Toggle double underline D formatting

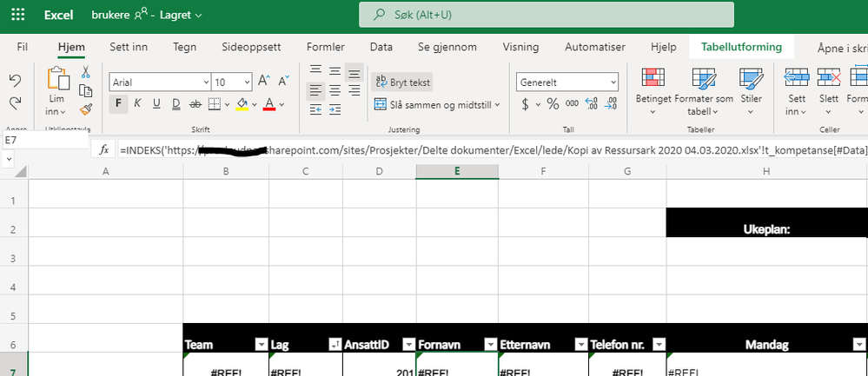(176, 103)
